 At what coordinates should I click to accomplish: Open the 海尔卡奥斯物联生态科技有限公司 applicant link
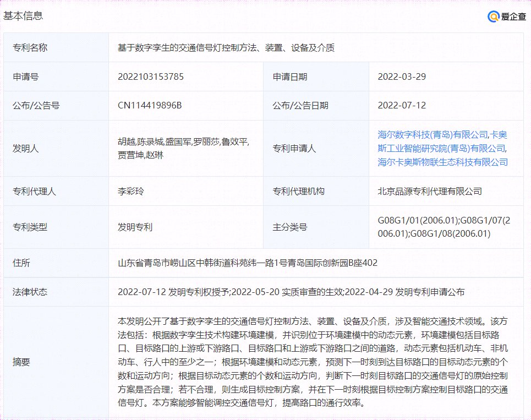442,162
